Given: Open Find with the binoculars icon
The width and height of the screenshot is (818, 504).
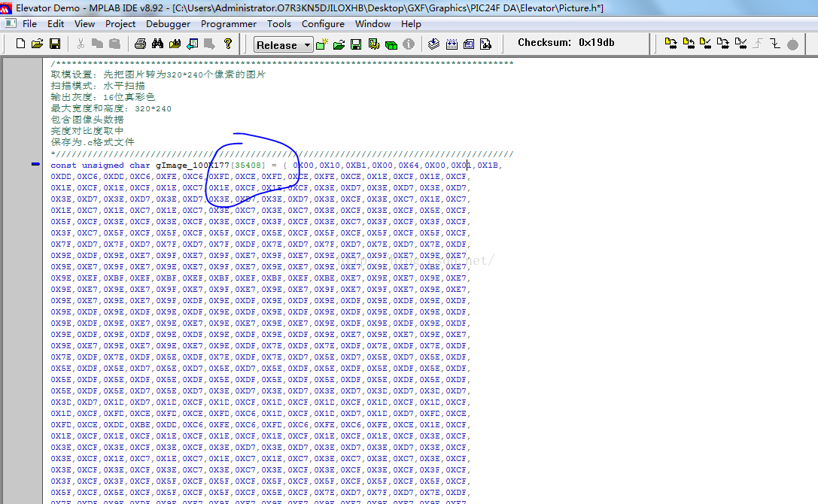Looking at the screenshot, I should click(157, 44).
